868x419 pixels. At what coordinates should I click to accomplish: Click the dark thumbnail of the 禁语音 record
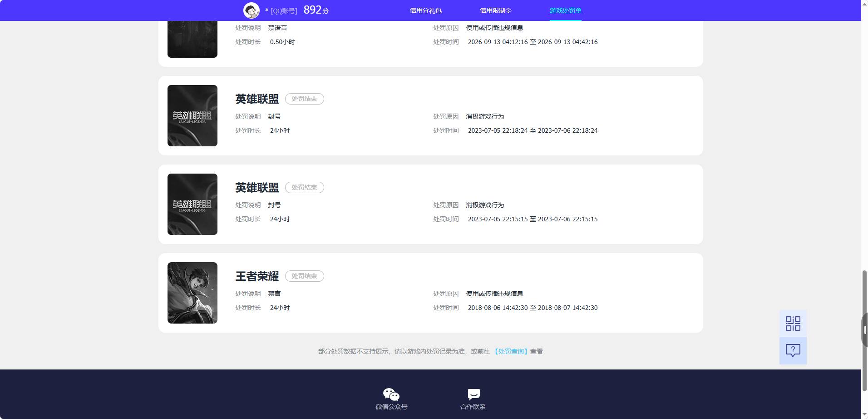[x=192, y=39]
